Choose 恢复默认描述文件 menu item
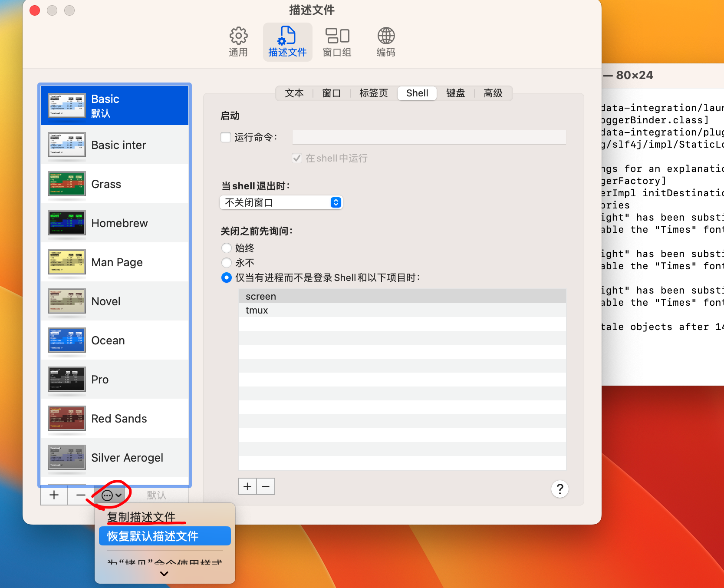The width and height of the screenshot is (724, 588). coord(165,536)
